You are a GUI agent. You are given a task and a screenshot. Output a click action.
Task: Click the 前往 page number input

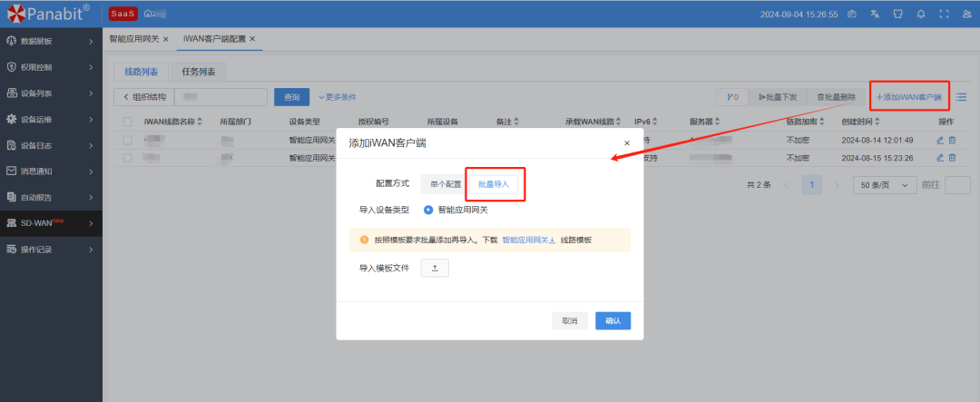(957, 185)
